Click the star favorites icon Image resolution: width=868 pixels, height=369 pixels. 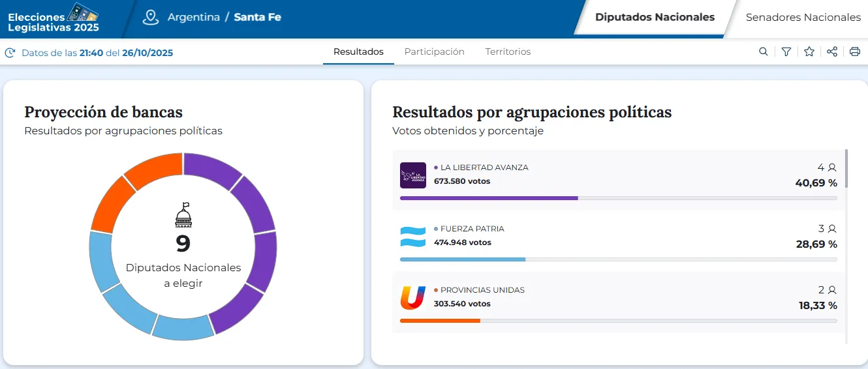click(x=809, y=52)
